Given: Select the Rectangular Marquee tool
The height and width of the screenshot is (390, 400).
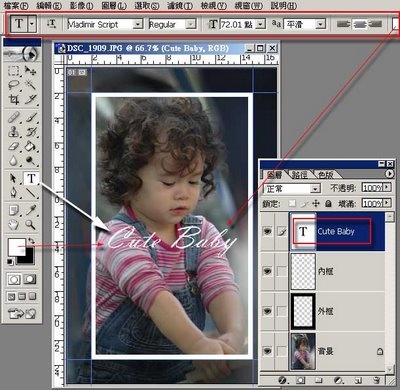Looking at the screenshot, I should click(x=14, y=71).
